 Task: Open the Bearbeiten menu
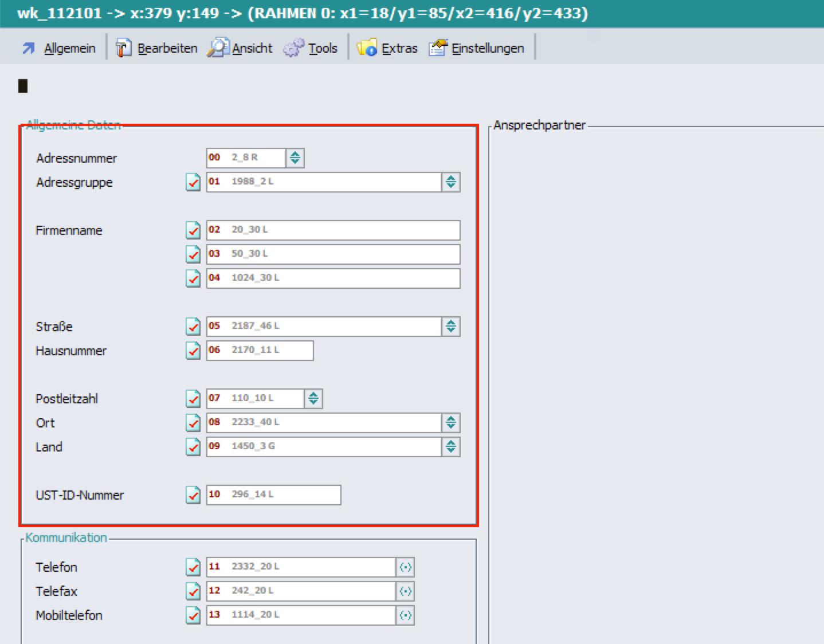167,49
